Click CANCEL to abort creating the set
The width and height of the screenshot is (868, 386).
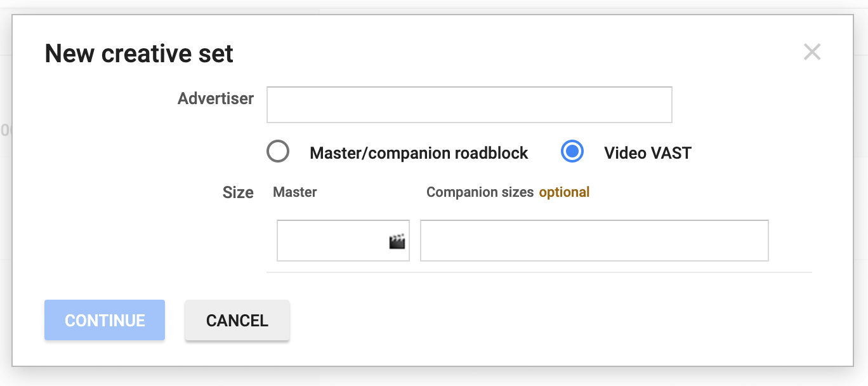coord(237,320)
